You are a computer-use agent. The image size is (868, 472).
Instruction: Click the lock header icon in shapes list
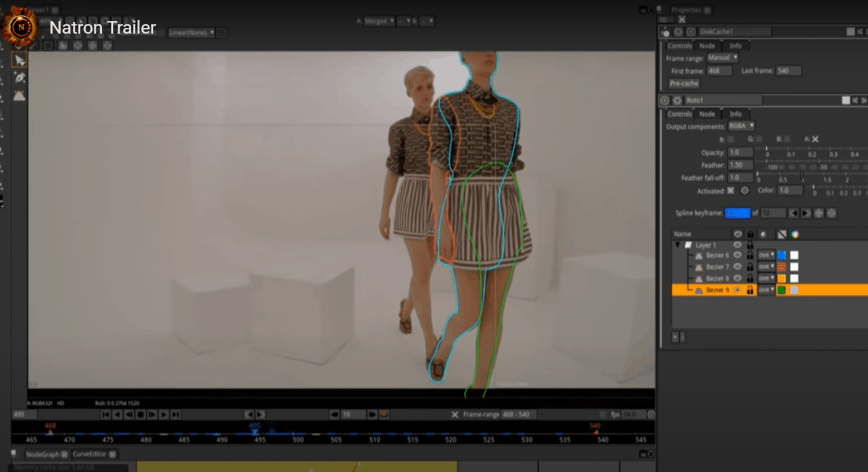coord(751,235)
